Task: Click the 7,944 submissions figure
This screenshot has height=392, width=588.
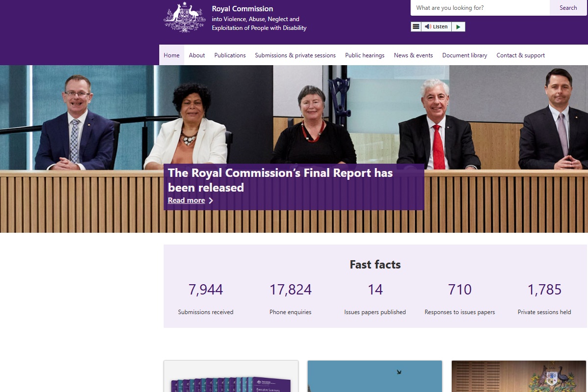Action: click(x=206, y=290)
